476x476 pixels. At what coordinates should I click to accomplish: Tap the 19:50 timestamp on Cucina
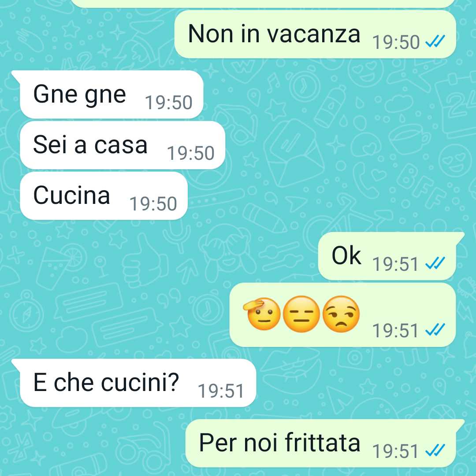(153, 203)
